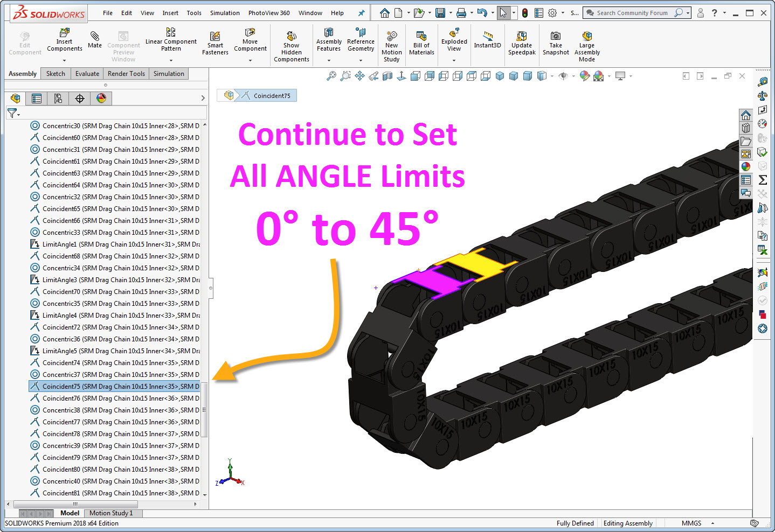The width and height of the screenshot is (775, 532).
Task: Select the Mate tool
Action: (x=95, y=40)
